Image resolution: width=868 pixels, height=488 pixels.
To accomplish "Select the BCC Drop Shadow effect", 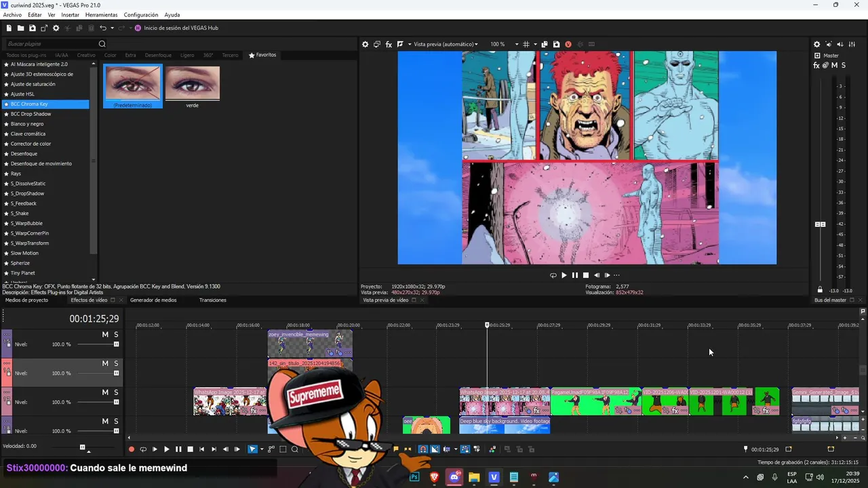I will (x=45, y=114).
